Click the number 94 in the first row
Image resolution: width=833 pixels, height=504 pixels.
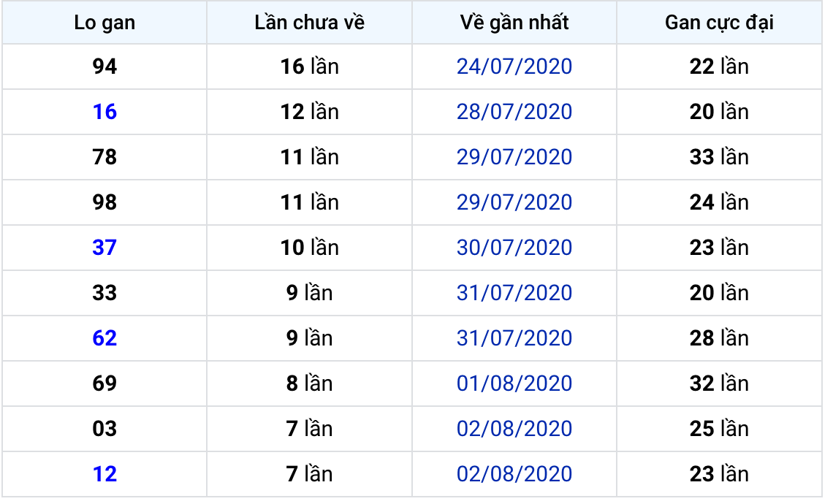[x=104, y=66]
